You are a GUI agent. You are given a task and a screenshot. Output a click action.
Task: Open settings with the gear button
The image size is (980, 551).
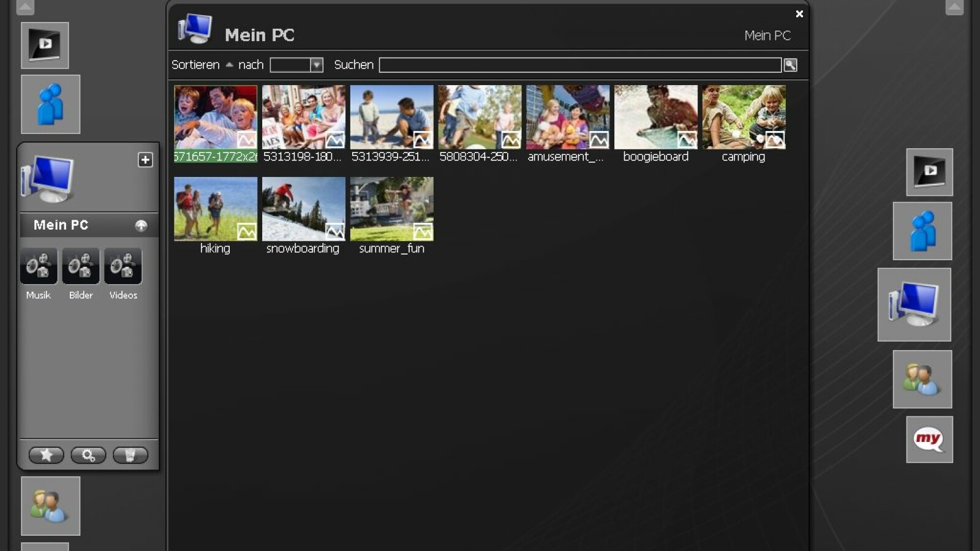click(x=88, y=455)
